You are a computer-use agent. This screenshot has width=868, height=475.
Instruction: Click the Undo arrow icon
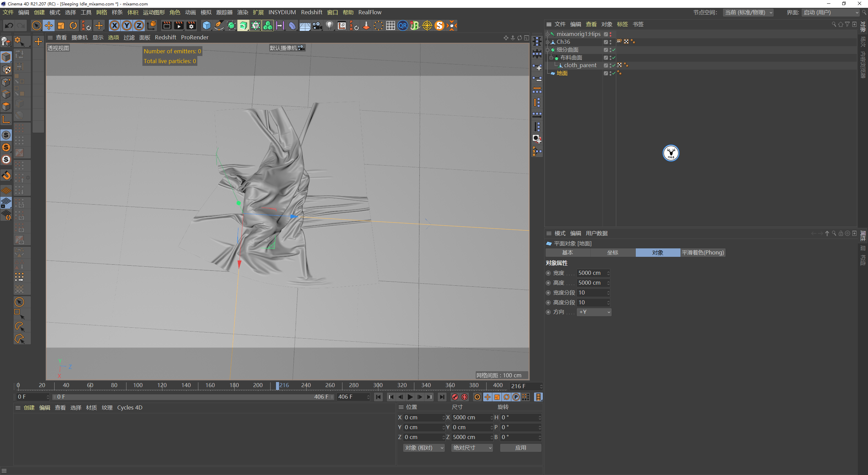[9, 25]
